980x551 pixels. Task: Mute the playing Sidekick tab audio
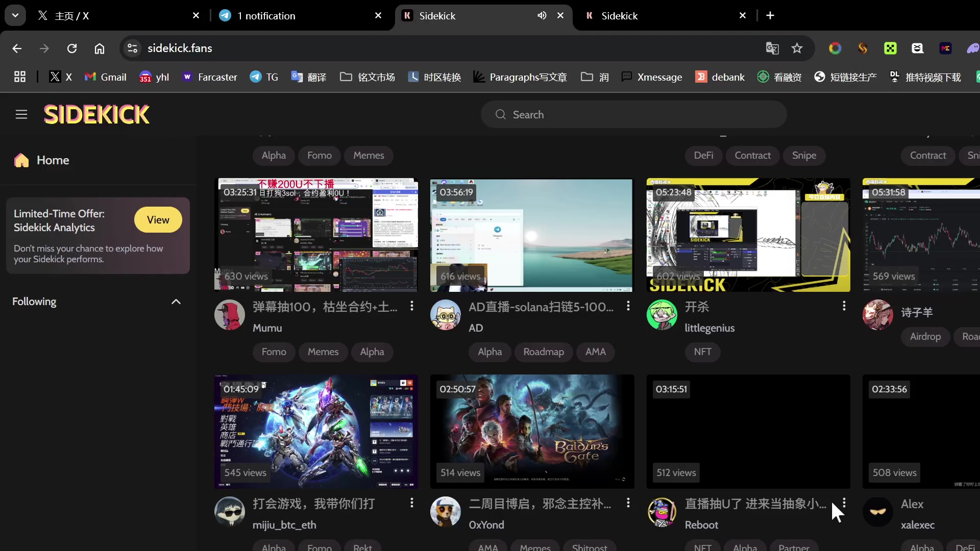542,16
